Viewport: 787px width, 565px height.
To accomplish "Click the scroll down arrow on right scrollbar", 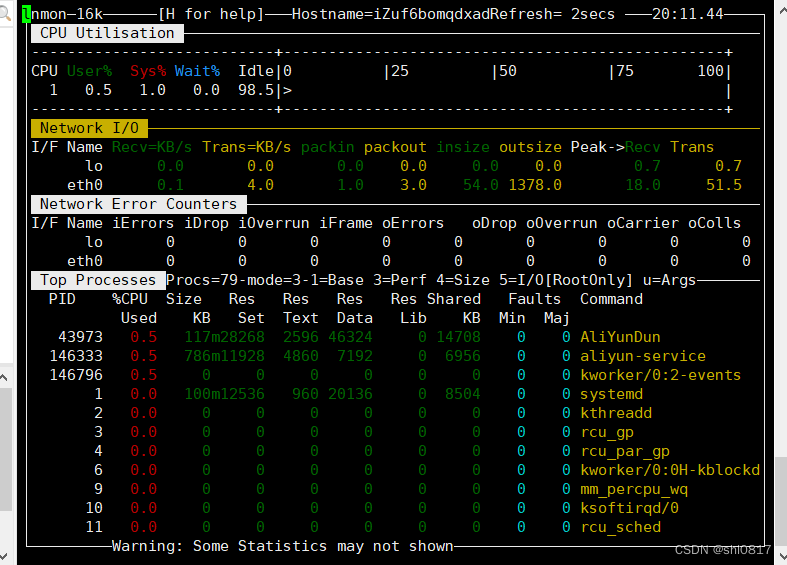I will [x=782, y=556].
